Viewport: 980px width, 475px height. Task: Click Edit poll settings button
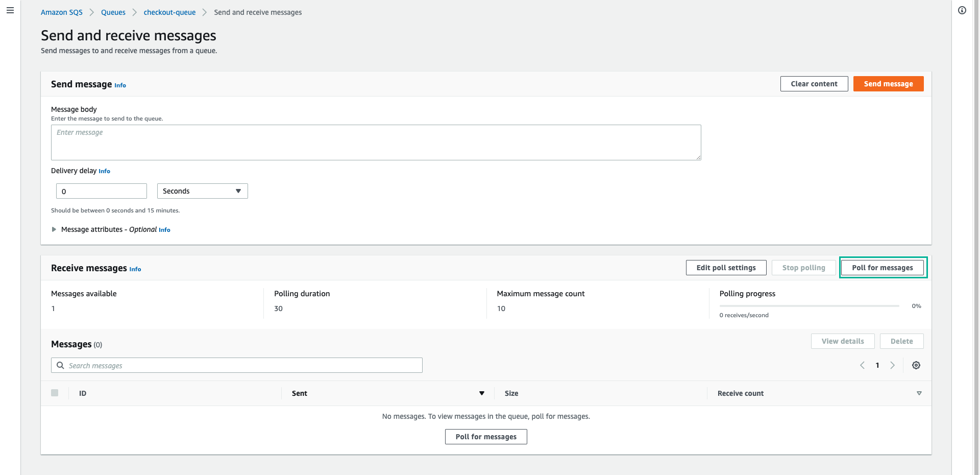(726, 268)
